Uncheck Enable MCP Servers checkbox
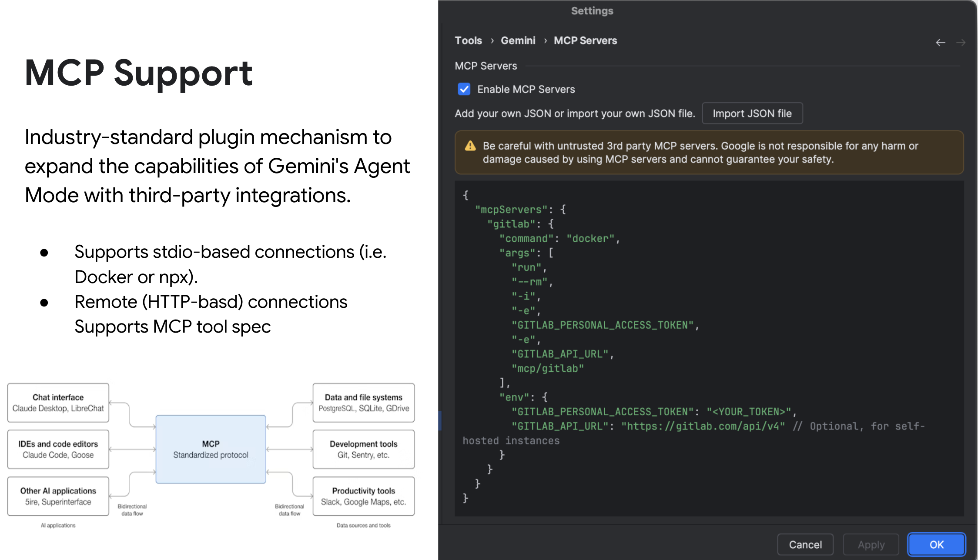The height and width of the screenshot is (560, 978). click(464, 89)
